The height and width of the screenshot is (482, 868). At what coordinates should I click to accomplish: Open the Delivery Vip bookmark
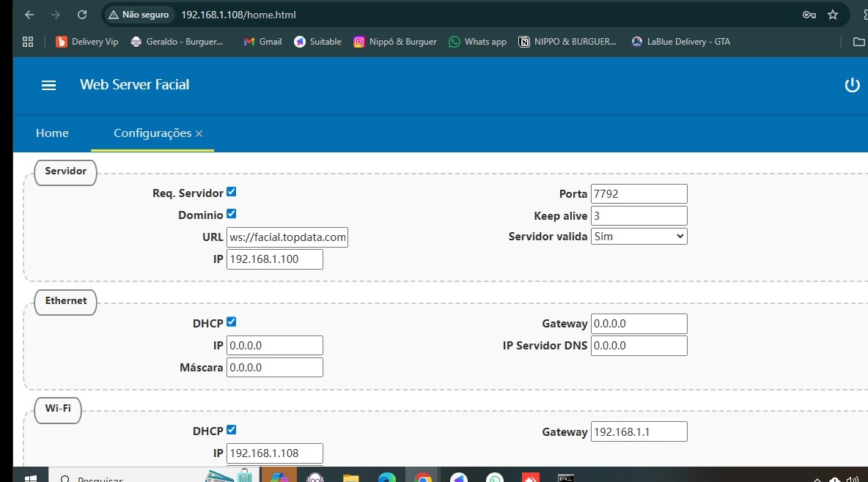87,42
